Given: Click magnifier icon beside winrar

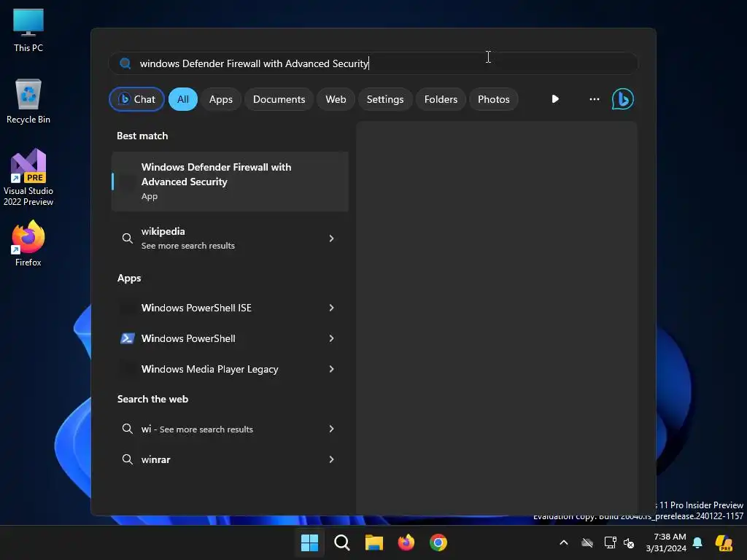Looking at the screenshot, I should 127,459.
